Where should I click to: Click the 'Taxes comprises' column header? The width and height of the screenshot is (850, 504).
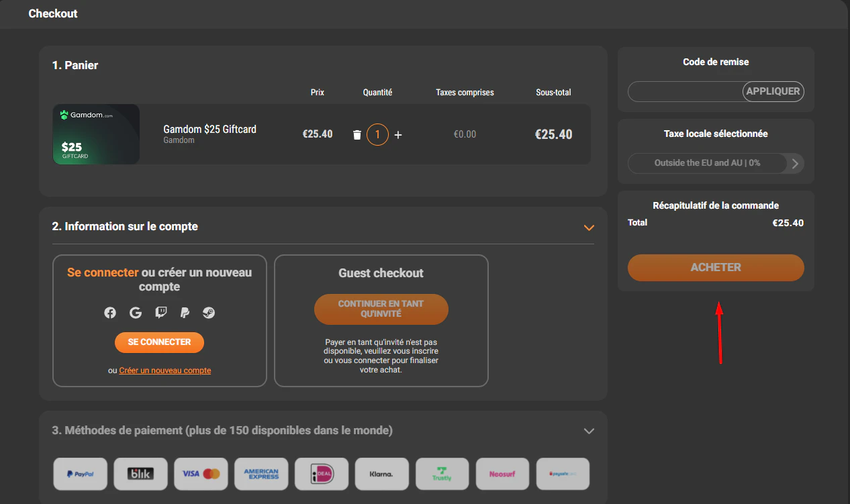tap(465, 93)
